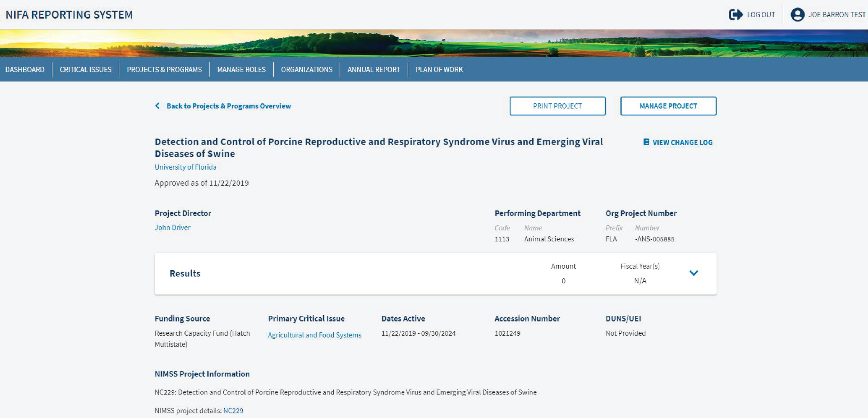Go to Critical Issues tab
The image size is (868, 418).
(85, 69)
